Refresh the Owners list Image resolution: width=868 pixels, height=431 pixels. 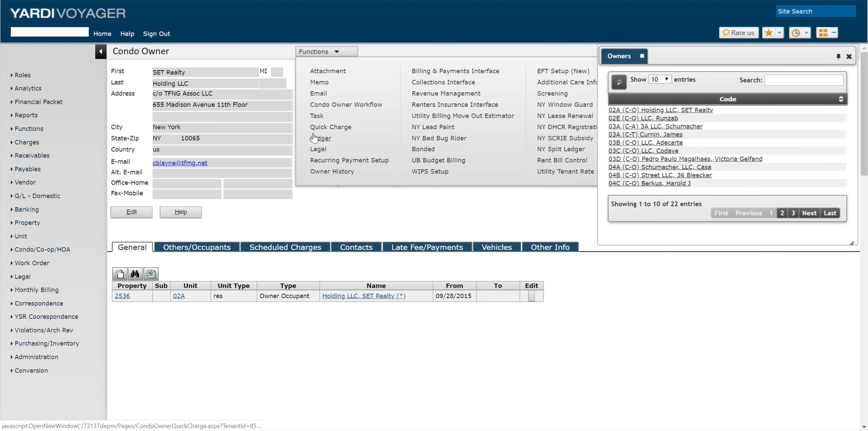pyautogui.click(x=619, y=82)
